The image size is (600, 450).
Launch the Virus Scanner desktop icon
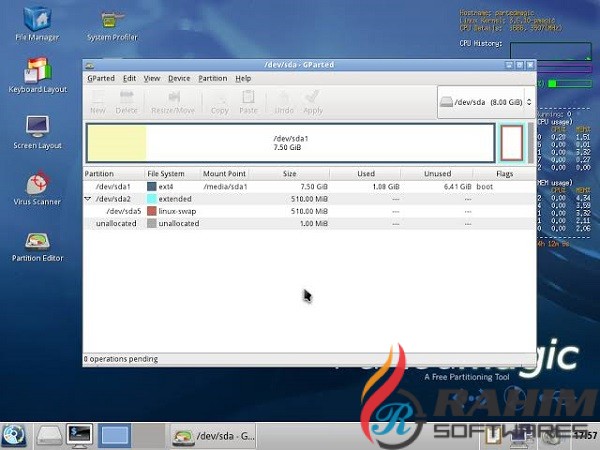click(37, 188)
